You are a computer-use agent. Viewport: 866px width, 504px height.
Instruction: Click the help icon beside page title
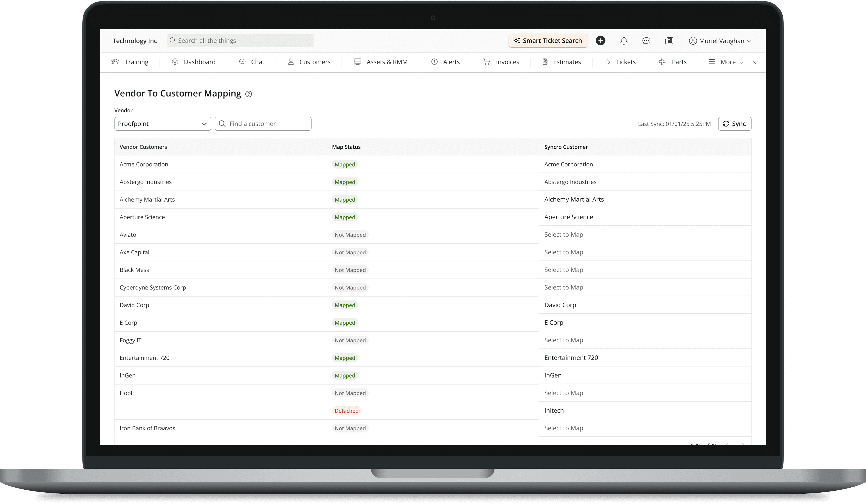pos(248,94)
